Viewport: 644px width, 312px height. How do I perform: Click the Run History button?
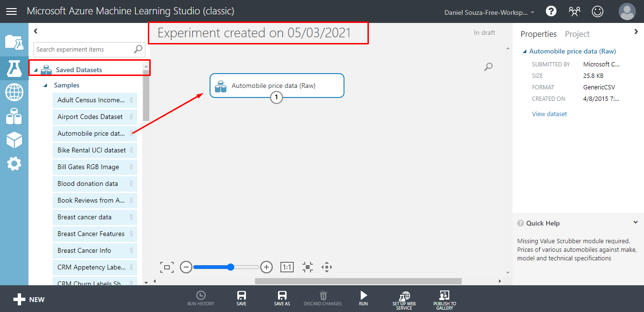201,298
